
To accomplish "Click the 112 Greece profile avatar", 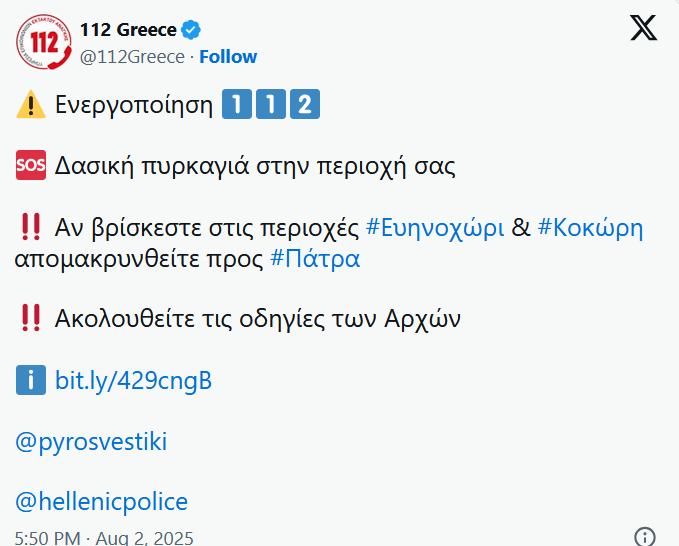I will point(43,43).
